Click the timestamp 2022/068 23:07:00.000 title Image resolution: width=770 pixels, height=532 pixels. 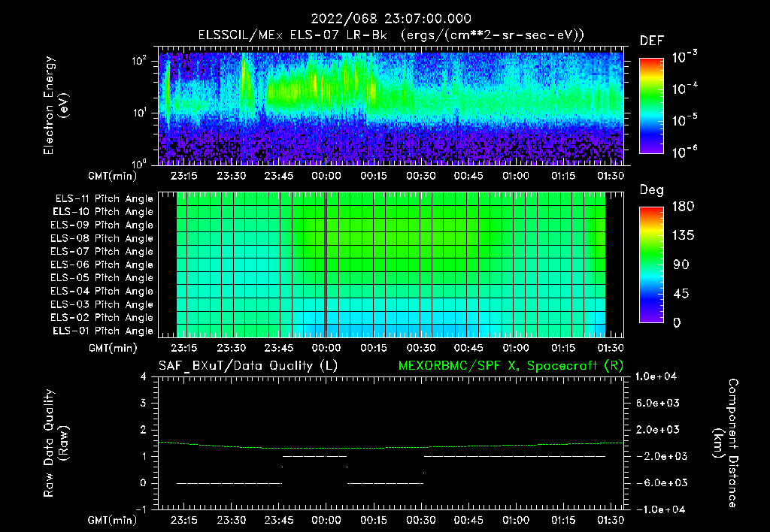[x=391, y=19]
